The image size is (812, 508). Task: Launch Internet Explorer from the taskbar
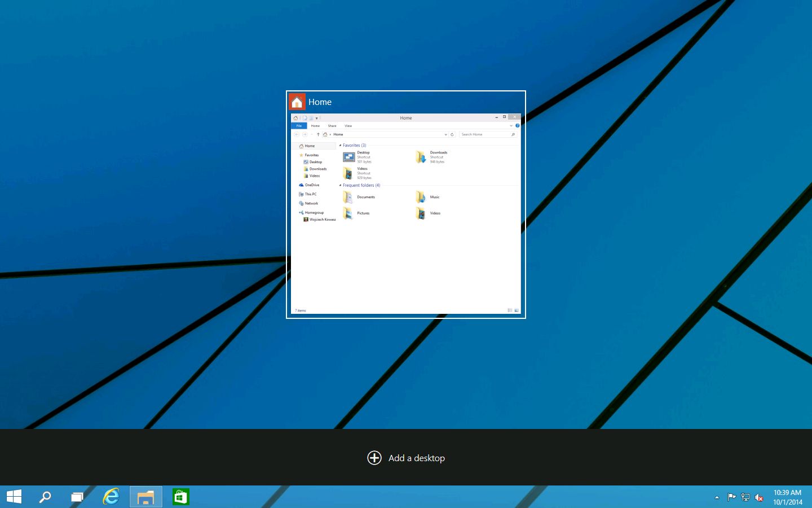(111, 497)
